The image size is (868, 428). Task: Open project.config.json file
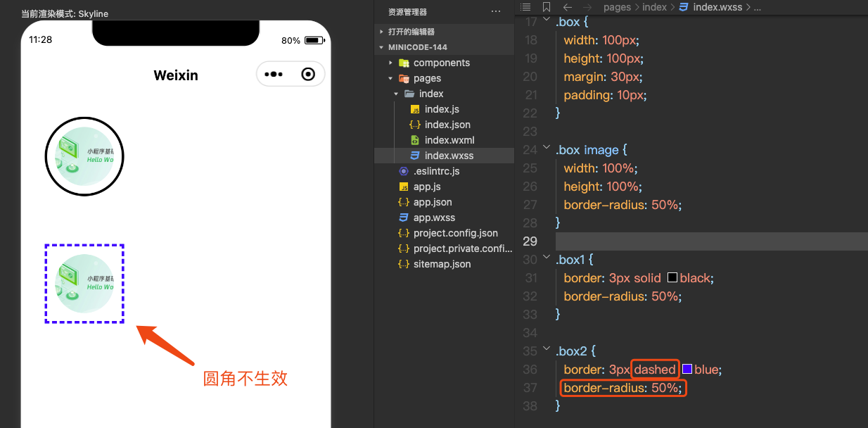point(456,233)
